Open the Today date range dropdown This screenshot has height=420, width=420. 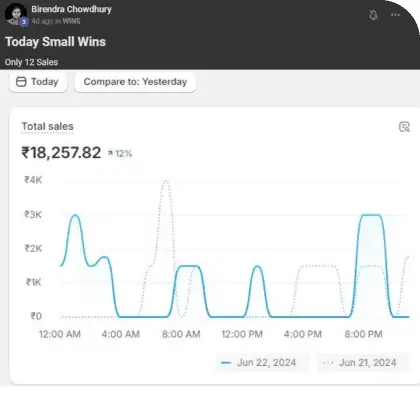(38, 82)
